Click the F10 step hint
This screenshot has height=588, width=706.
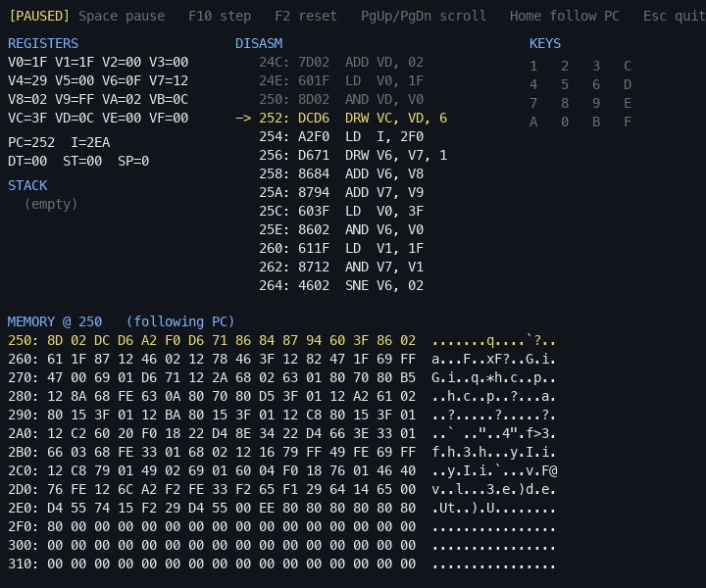point(220,17)
